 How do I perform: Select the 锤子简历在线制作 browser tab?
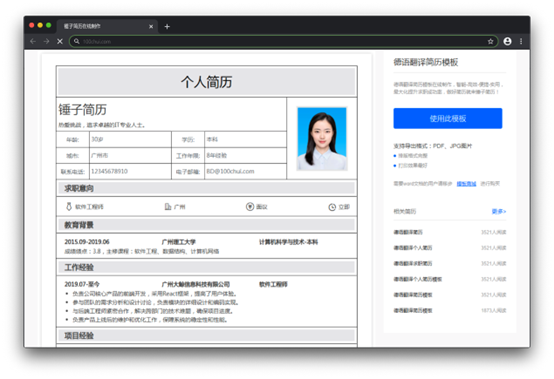(x=106, y=26)
